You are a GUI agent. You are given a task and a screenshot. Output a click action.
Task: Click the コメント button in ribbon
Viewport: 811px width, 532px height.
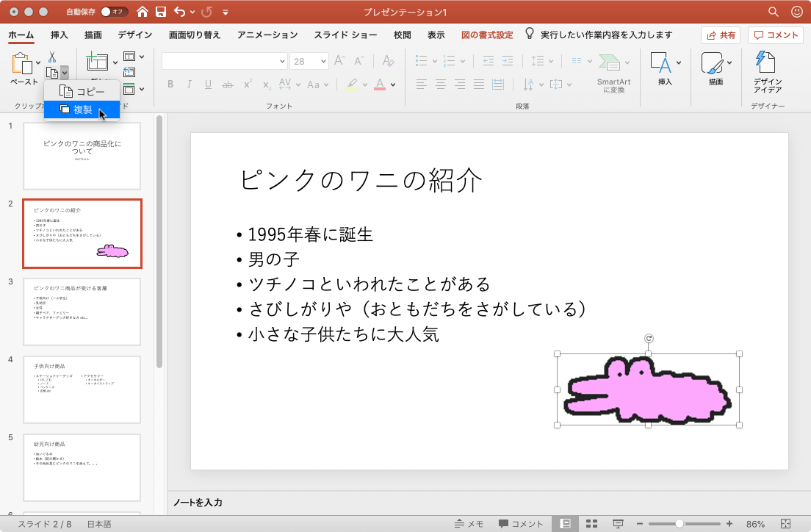click(x=776, y=35)
